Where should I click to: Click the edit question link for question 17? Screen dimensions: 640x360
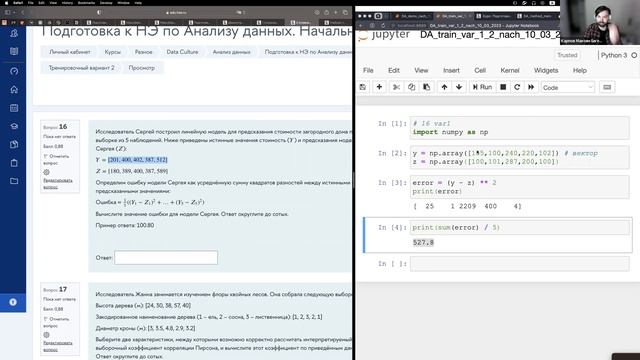[x=58, y=346]
